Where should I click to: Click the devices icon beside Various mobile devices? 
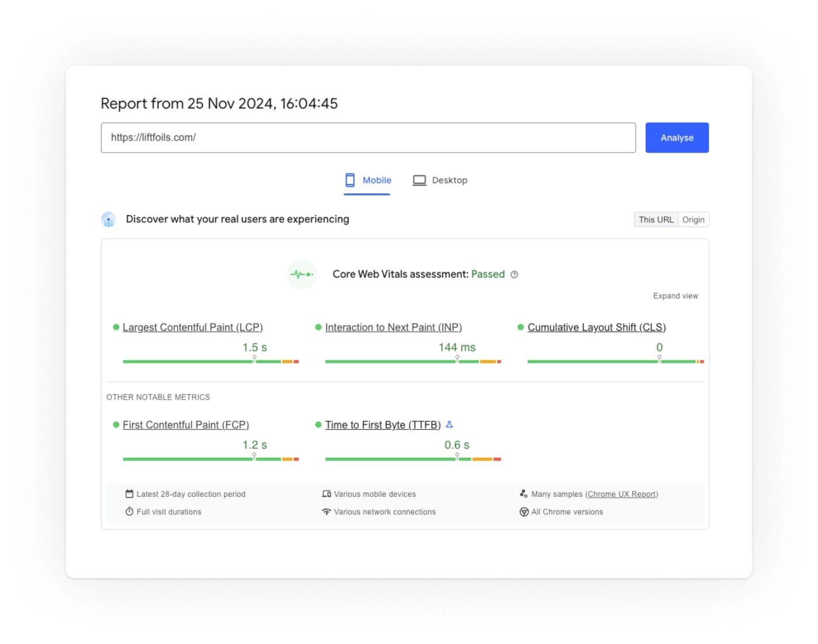[x=327, y=494]
